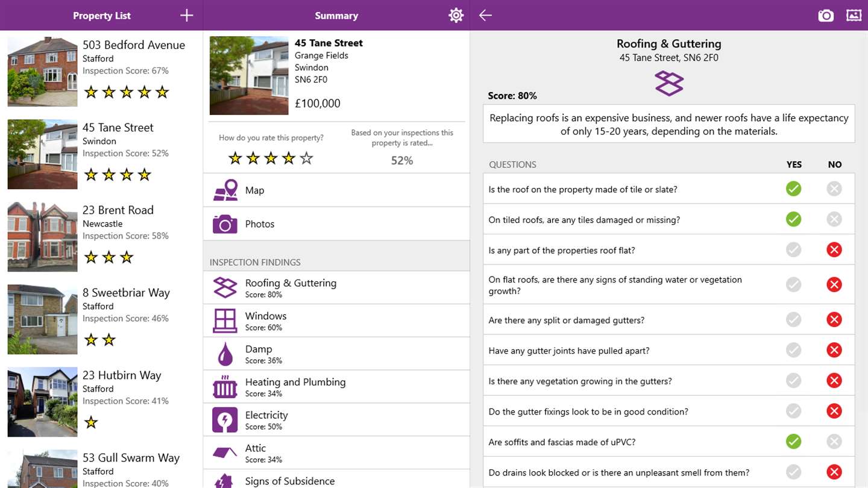Select 23 Hutbirn Way property
This screenshot has height=488, width=868.
[x=101, y=402]
